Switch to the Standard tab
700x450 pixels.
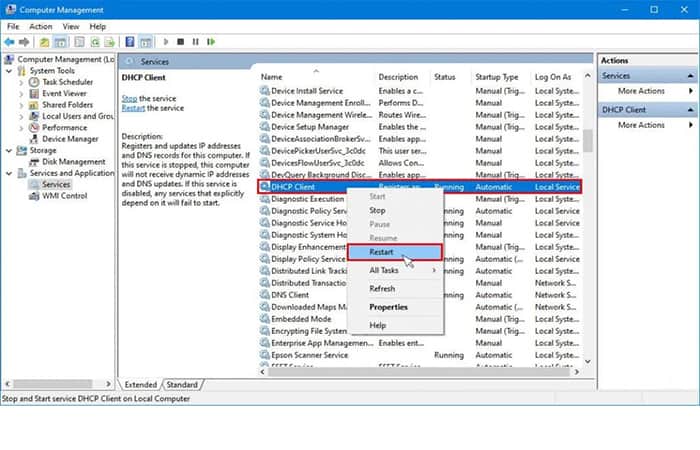point(182,385)
